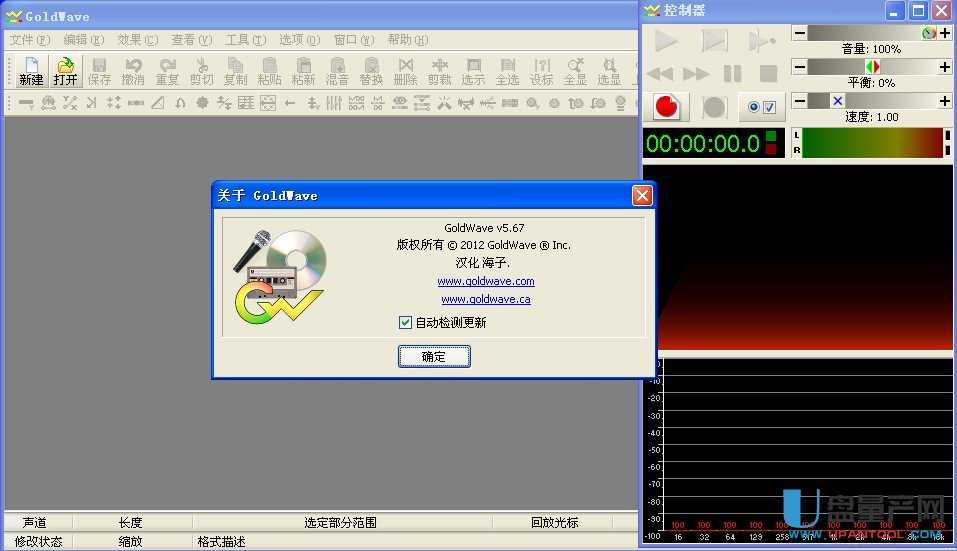Open the 帮助 (Help) menu
The width and height of the screenshot is (957, 551).
click(x=407, y=40)
